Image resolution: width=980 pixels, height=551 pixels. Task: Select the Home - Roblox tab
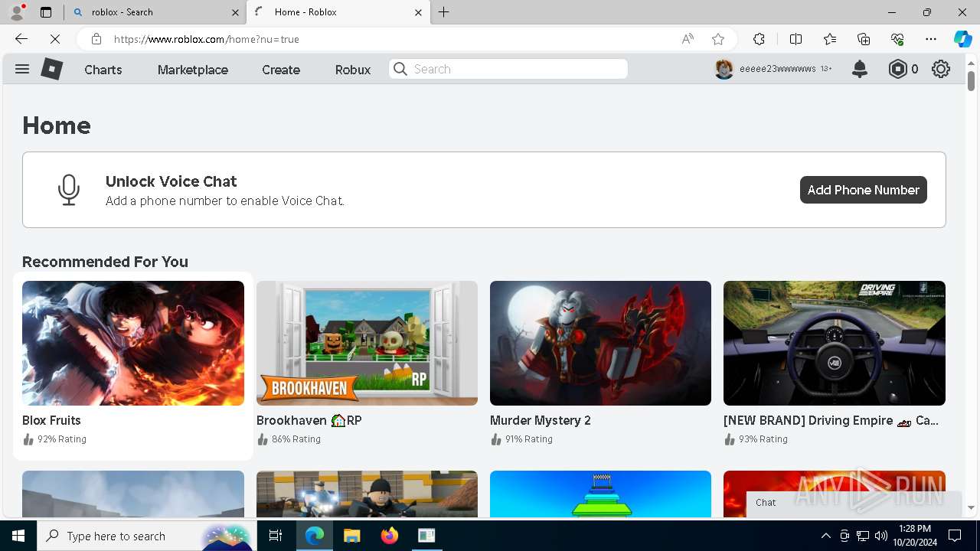click(x=338, y=12)
